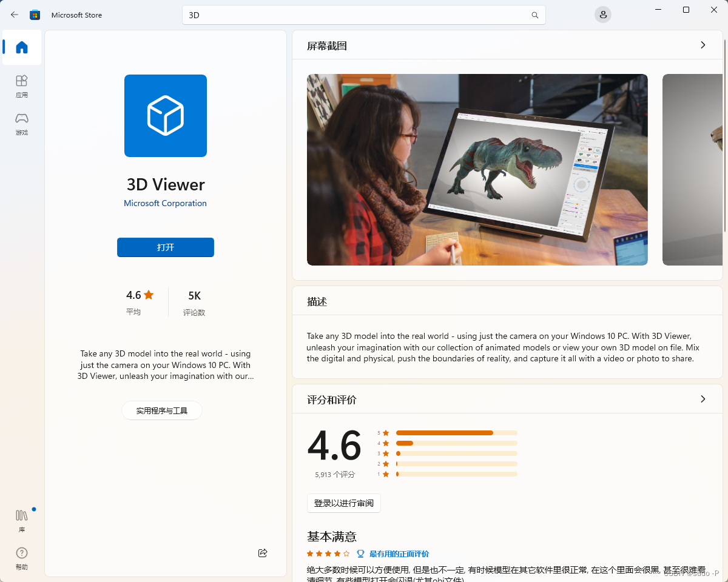Click the 3D Viewer cube app icon
728x582 pixels.
tap(166, 116)
